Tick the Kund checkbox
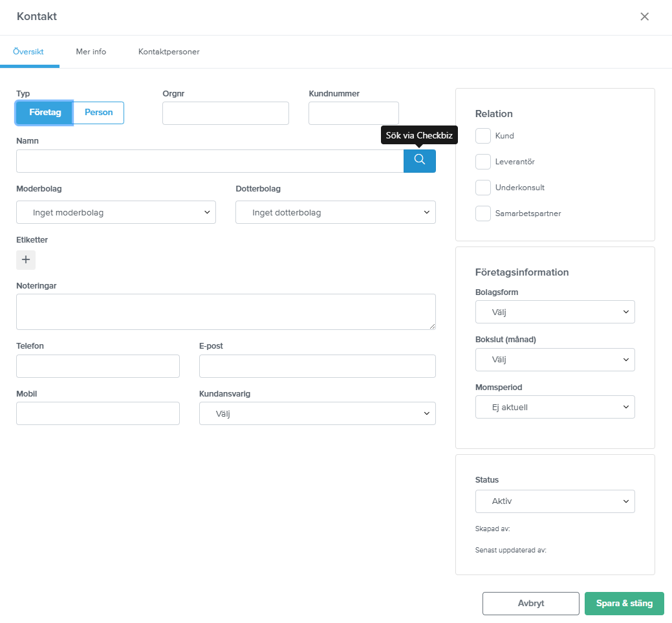 [483, 136]
